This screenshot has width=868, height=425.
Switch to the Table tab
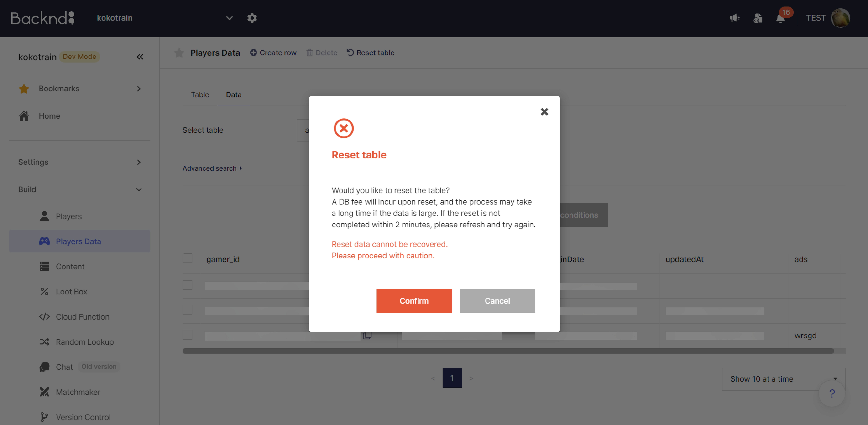[200, 95]
